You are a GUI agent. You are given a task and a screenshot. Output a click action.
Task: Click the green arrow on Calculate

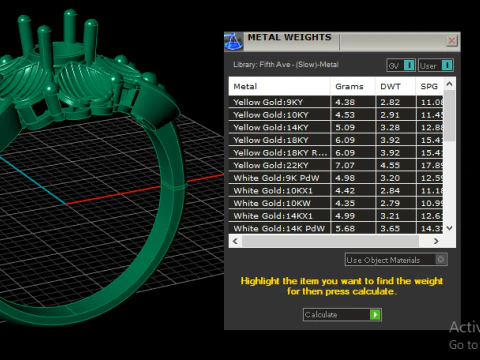pos(375,315)
